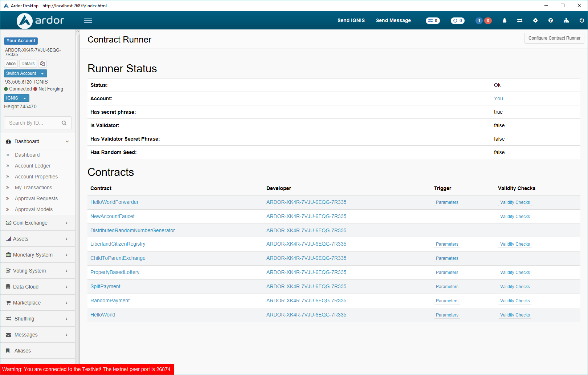Copy the account ID using the copy icon
The height and width of the screenshot is (375, 588).
tap(42, 64)
